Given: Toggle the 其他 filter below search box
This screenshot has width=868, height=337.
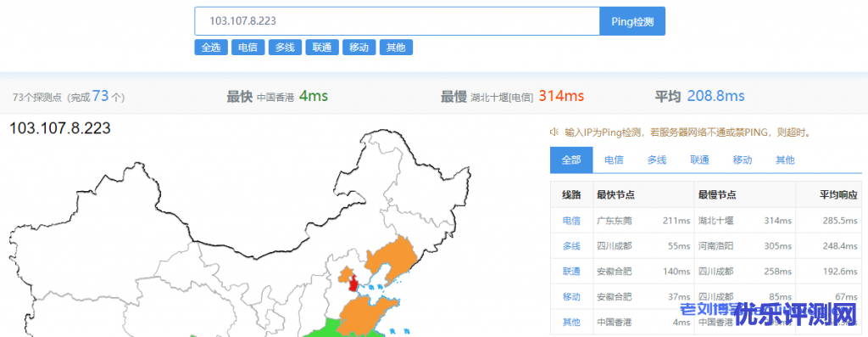Looking at the screenshot, I should pyautogui.click(x=397, y=48).
